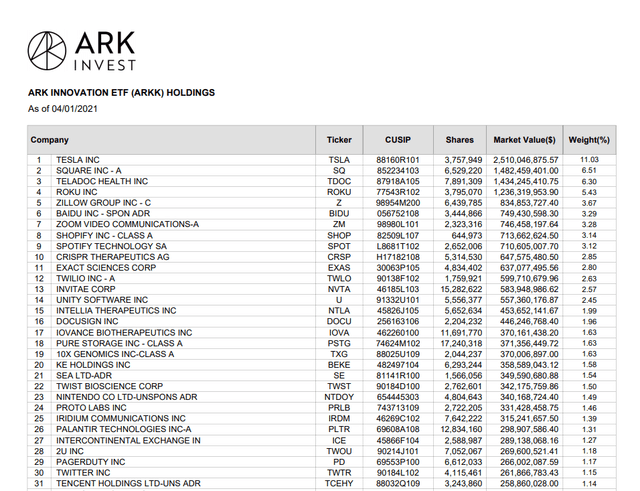The height and width of the screenshot is (491, 640).
Task: Click the 'As of 04/01/2021' date text
Action: point(63,109)
